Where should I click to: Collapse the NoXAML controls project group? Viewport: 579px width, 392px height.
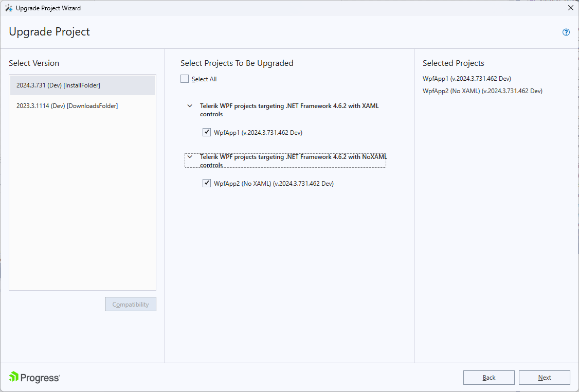click(x=190, y=156)
